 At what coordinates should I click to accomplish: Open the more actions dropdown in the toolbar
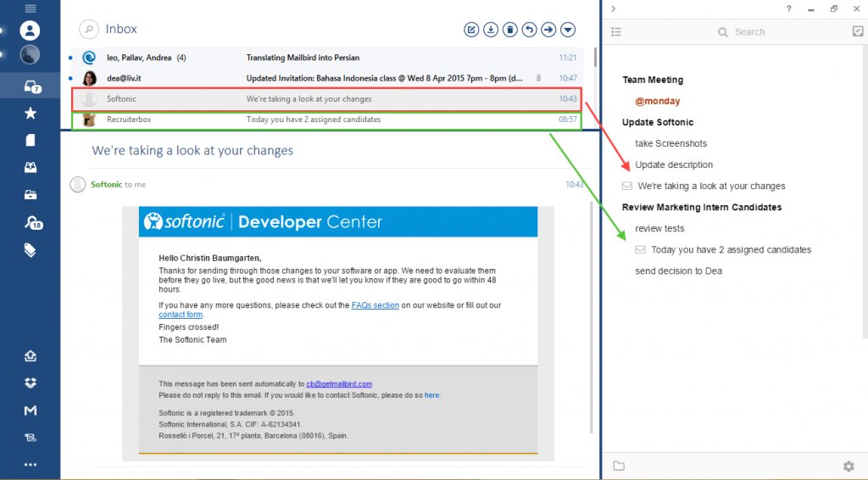568,30
